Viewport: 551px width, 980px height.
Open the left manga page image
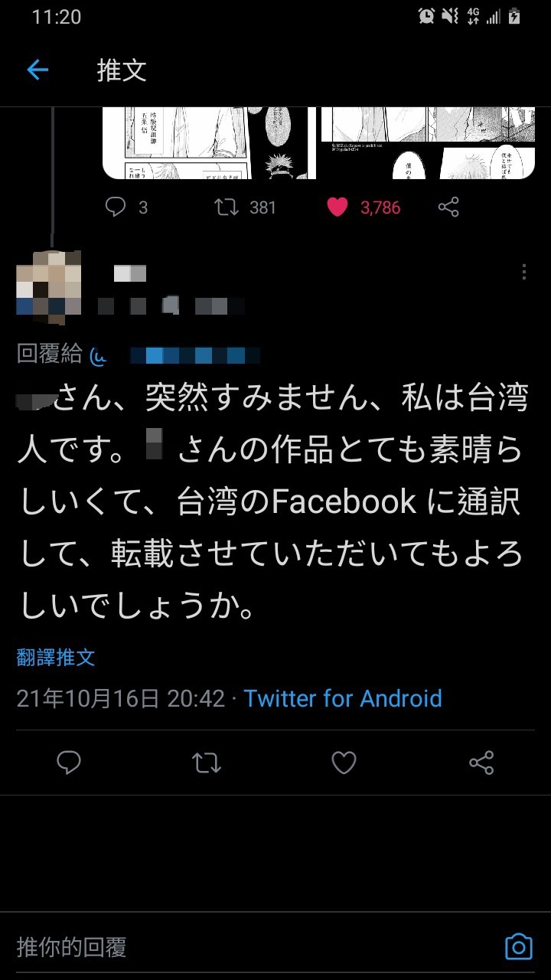(209, 143)
